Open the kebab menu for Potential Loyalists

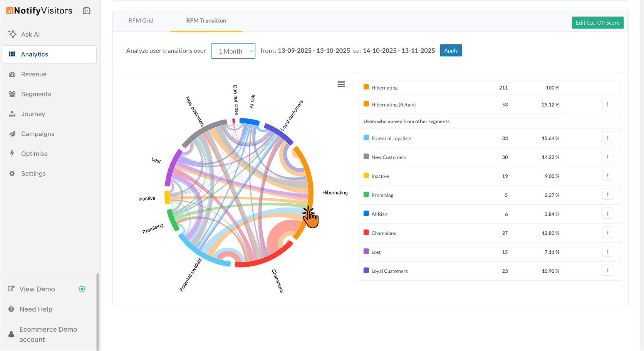click(608, 137)
